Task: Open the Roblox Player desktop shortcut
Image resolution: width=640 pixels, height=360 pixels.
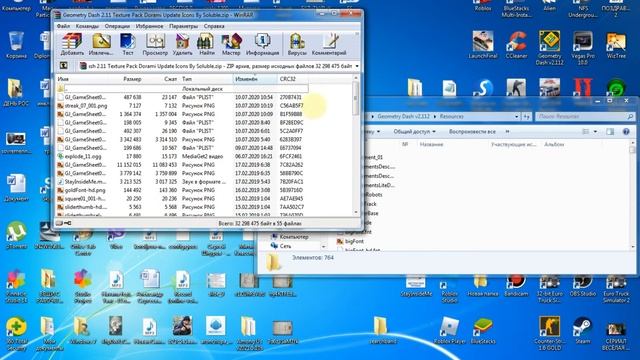Action: 449,331
